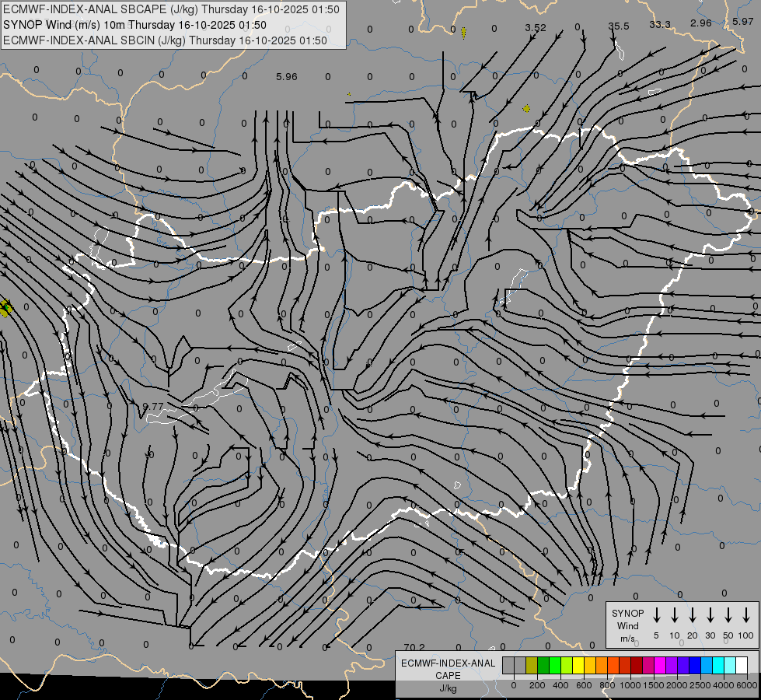This screenshot has height=700, width=761.
Task: Click the 9.77 value near the lake
Action: (x=153, y=407)
